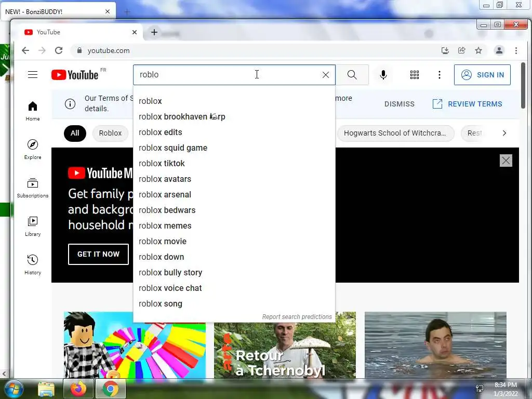Dismiss the Terms of Service notice
The height and width of the screenshot is (399, 532).
[400, 104]
